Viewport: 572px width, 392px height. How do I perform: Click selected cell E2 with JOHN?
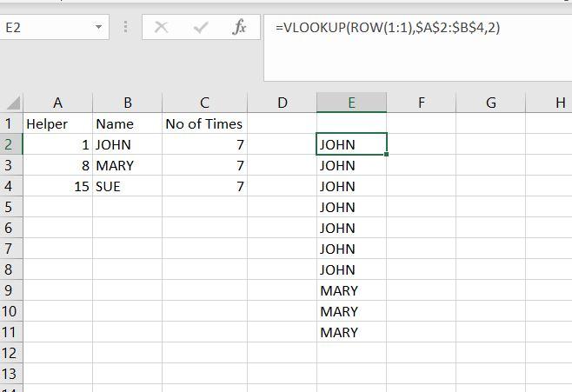(x=351, y=144)
